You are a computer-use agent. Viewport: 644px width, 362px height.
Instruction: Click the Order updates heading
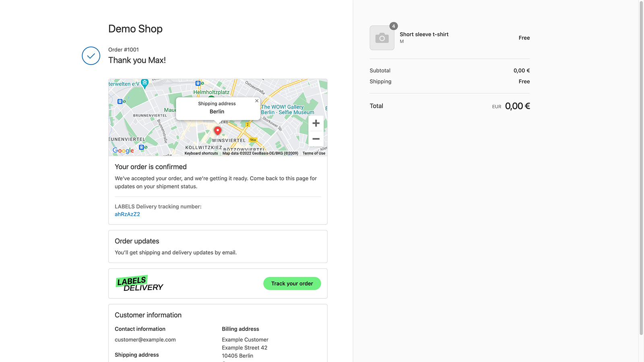pos(137,241)
